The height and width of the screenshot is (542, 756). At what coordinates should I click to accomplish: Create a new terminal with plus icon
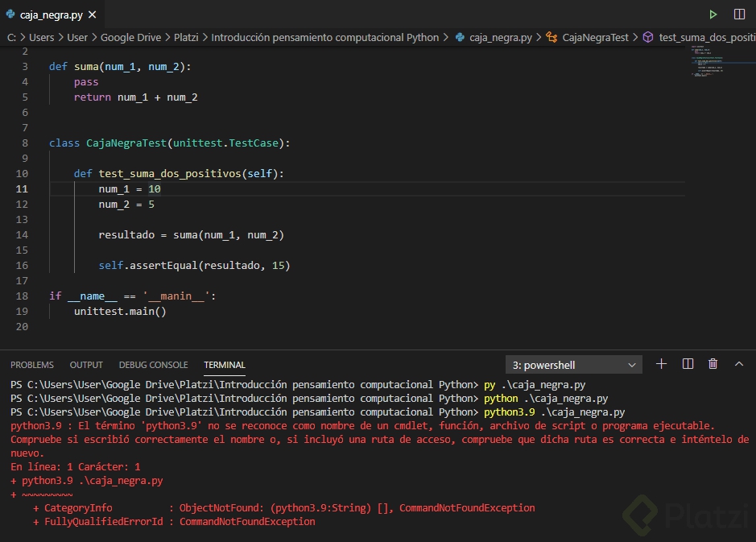(x=662, y=364)
